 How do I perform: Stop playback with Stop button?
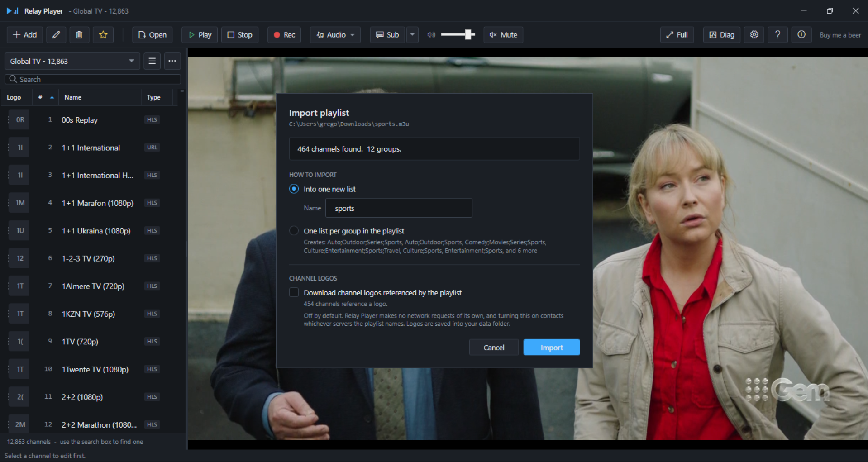click(240, 35)
